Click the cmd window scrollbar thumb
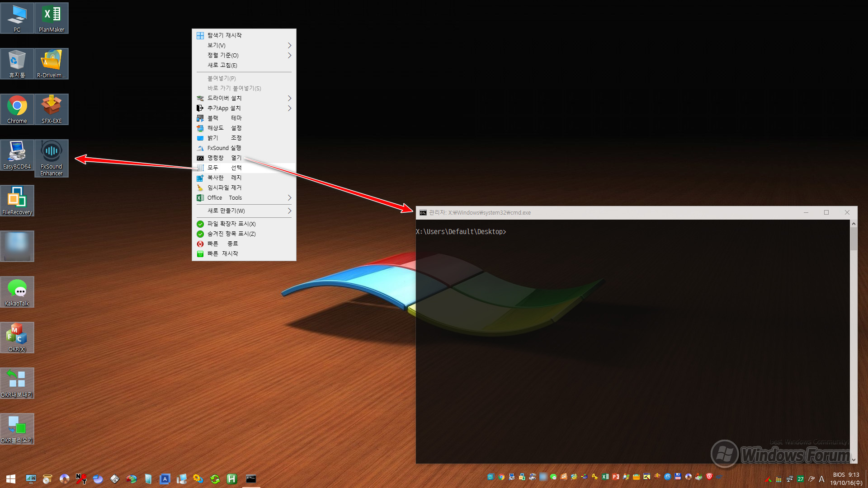868x488 pixels. coord(854,239)
